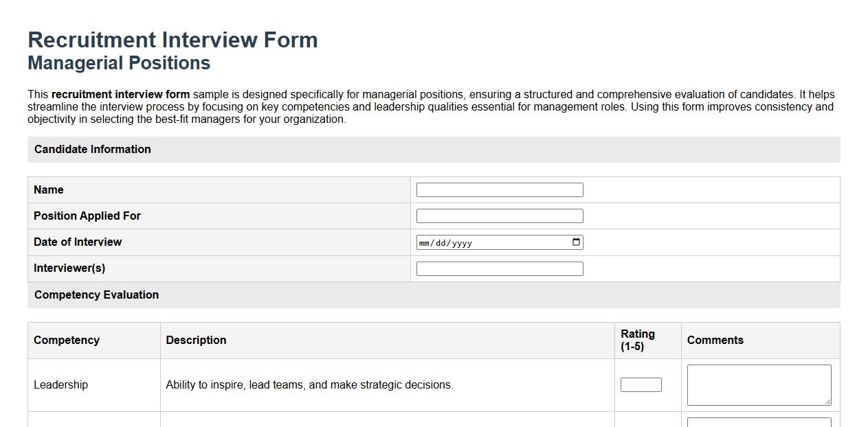The height and width of the screenshot is (427, 868).
Task: Click the Leadership rating input box
Action: click(x=640, y=384)
